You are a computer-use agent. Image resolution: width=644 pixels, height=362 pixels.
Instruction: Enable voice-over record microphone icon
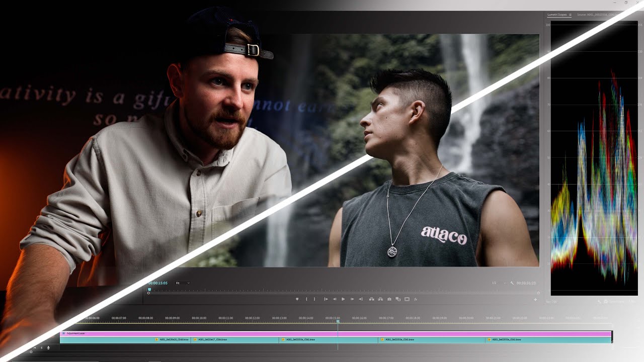pos(48,348)
